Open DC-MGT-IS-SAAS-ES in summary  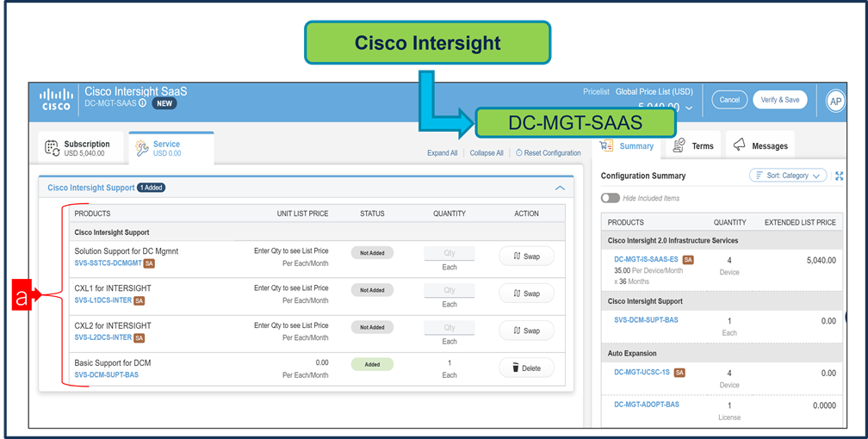646,260
